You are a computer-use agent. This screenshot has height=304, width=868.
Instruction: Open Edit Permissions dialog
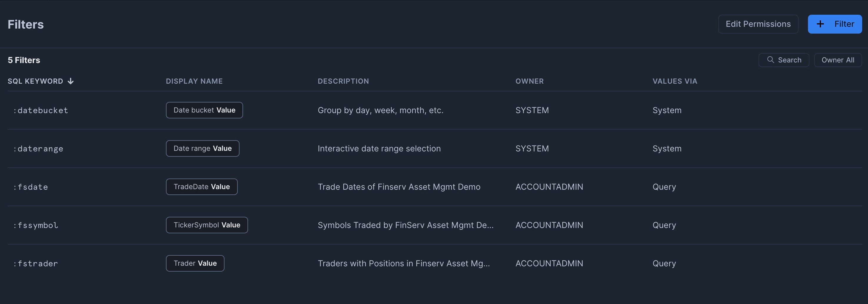tap(758, 24)
